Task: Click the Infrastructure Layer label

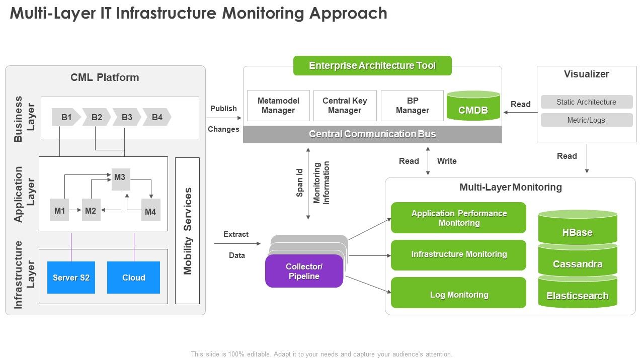Action: point(25,275)
